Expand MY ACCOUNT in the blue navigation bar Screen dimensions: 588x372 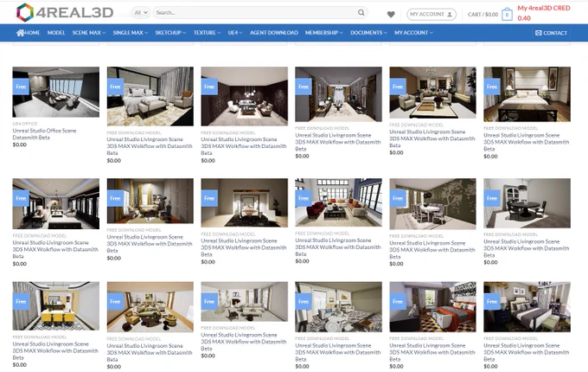tap(413, 33)
